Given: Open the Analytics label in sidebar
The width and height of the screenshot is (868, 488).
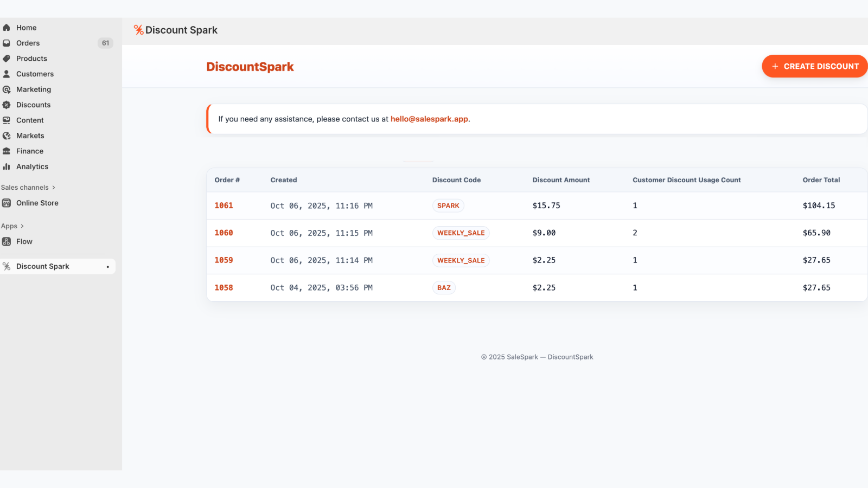Looking at the screenshot, I should (32, 166).
